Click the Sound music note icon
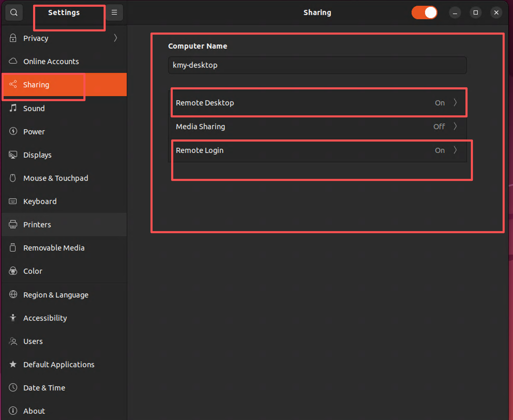 [x=13, y=108]
